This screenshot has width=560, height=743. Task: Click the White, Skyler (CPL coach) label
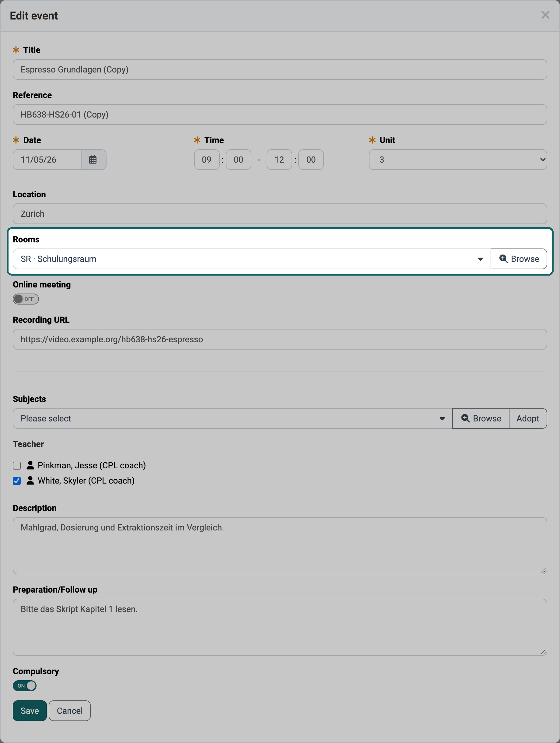click(x=86, y=481)
